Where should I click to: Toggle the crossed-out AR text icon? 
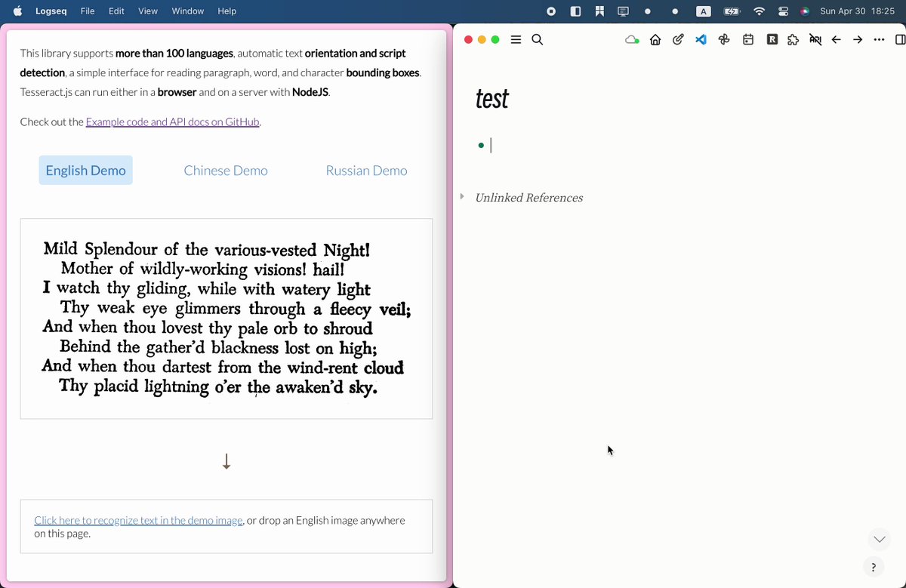pyautogui.click(x=815, y=39)
